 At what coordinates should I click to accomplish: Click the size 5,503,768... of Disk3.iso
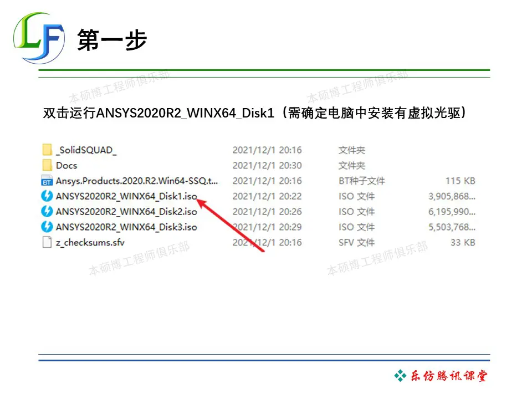[x=452, y=227]
